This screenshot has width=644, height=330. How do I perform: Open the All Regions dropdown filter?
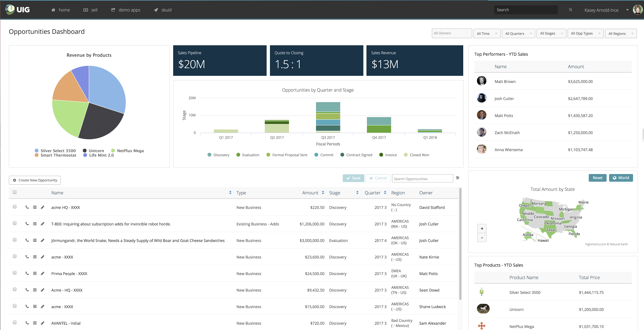pyautogui.click(x=620, y=34)
